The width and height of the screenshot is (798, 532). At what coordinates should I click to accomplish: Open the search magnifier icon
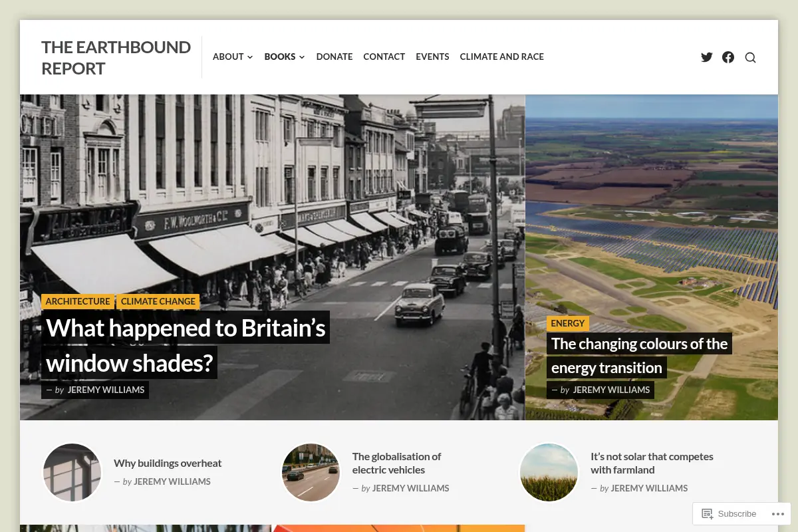[x=750, y=57]
